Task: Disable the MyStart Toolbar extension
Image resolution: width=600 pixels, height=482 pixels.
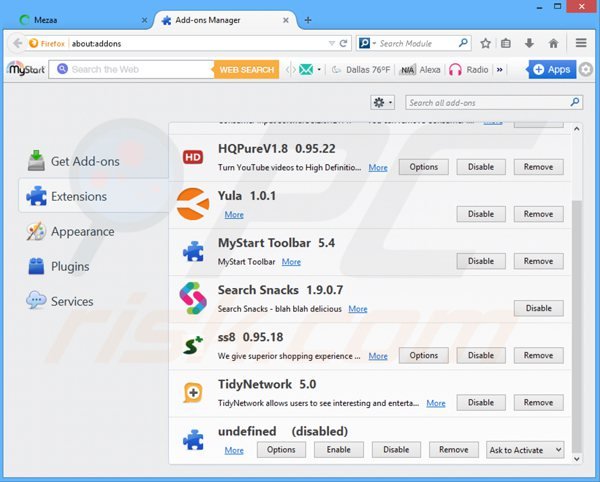Action: point(481,261)
